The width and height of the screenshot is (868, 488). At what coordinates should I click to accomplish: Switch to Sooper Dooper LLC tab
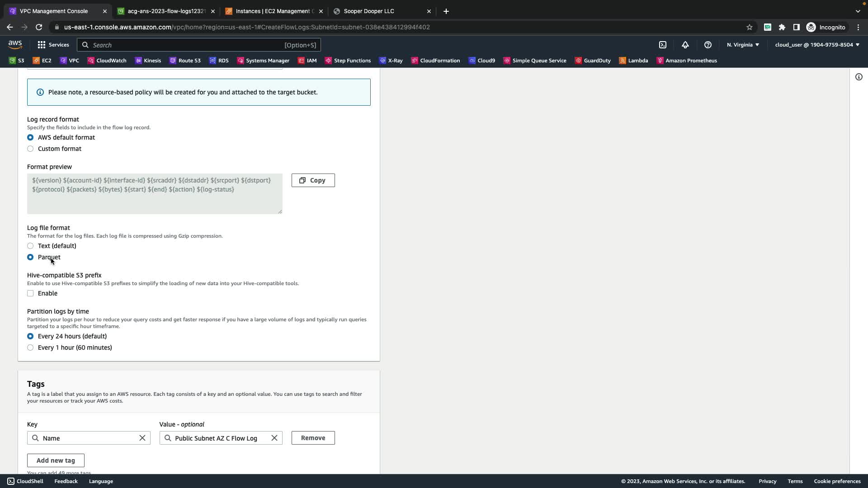point(368,11)
